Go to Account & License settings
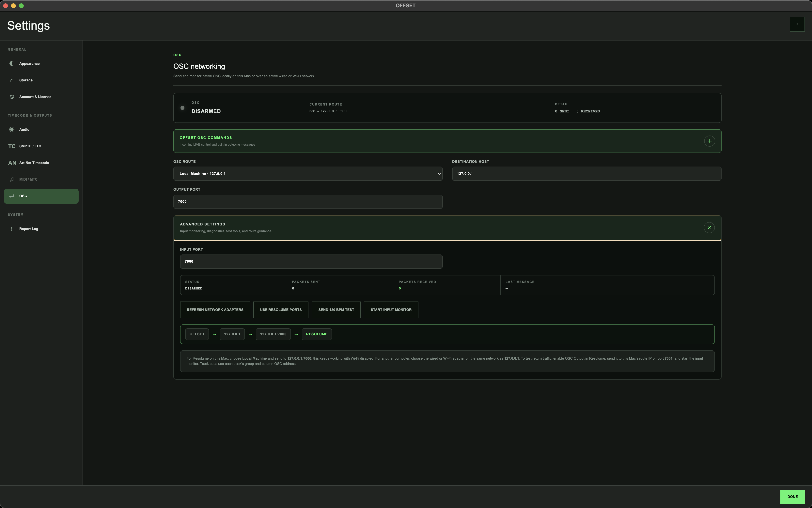Image resolution: width=812 pixels, height=508 pixels. [x=41, y=97]
